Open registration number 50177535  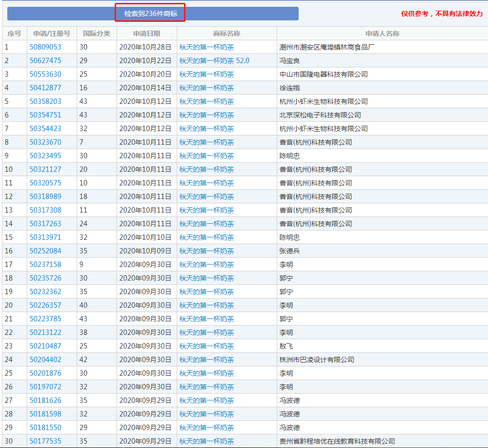pos(46,441)
